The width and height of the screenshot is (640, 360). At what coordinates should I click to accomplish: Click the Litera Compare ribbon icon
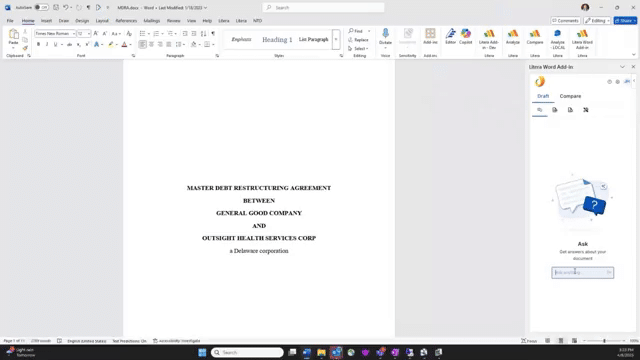click(x=535, y=36)
